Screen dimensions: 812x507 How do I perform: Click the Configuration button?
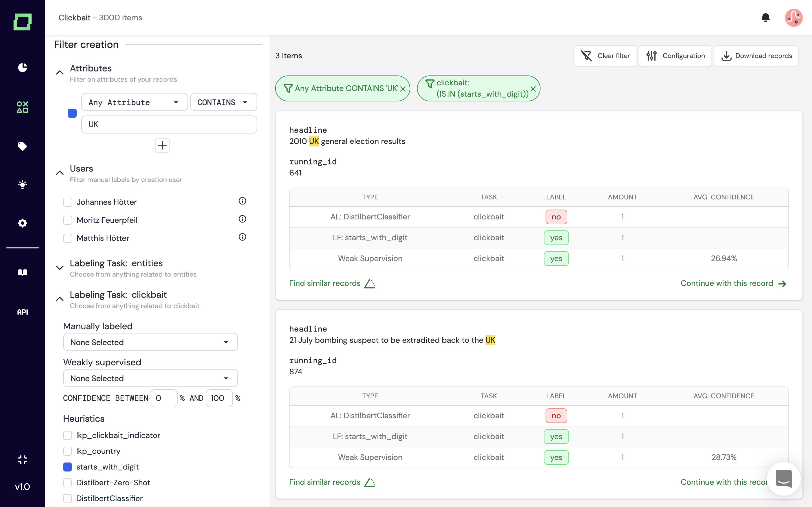pyautogui.click(x=675, y=56)
